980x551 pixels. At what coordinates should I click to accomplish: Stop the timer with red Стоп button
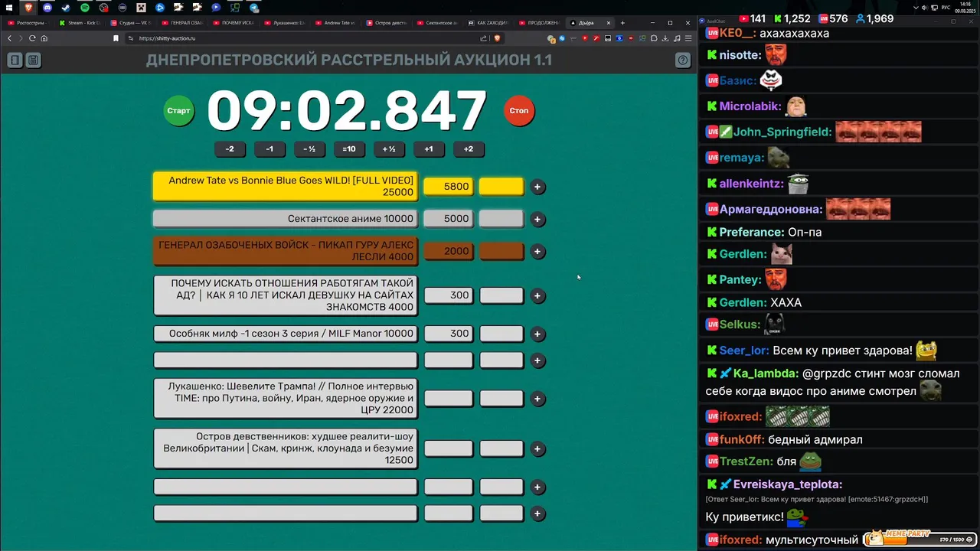pyautogui.click(x=519, y=111)
